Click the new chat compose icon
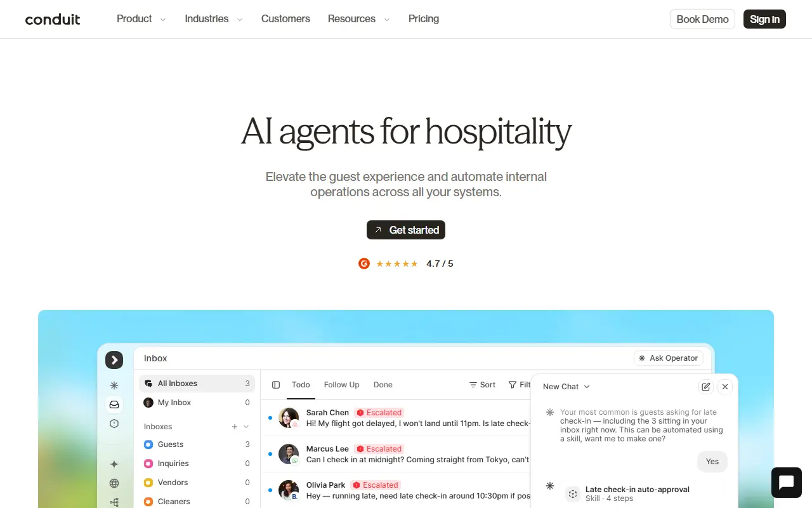Viewport: 812px width, 508px height. [705, 387]
